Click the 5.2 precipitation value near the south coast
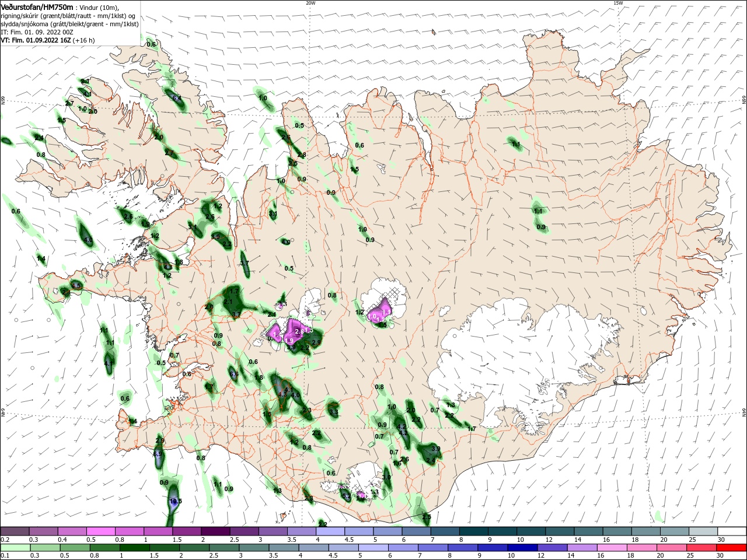This screenshot has height=560, width=747. coord(345,496)
